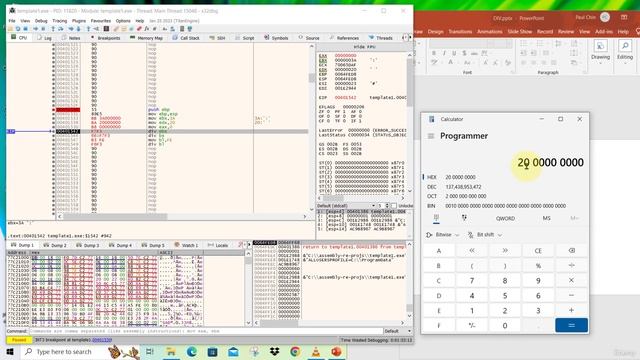Switch to the Call Stack tab
This screenshot has width=640, height=360.
coord(186,38)
